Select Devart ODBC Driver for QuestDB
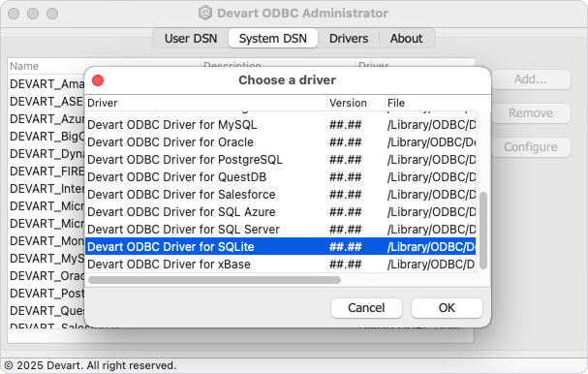Image resolution: width=588 pixels, height=374 pixels. click(x=280, y=177)
